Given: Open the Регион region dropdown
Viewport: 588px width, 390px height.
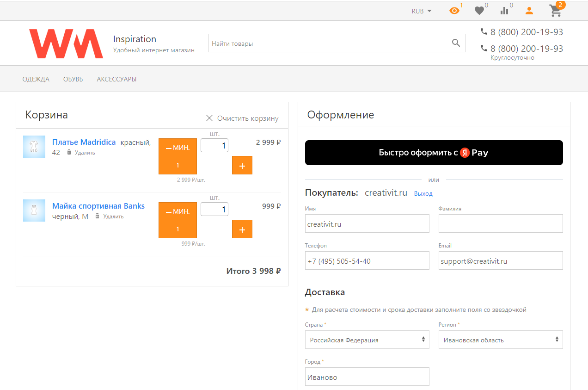Looking at the screenshot, I should pos(501,340).
